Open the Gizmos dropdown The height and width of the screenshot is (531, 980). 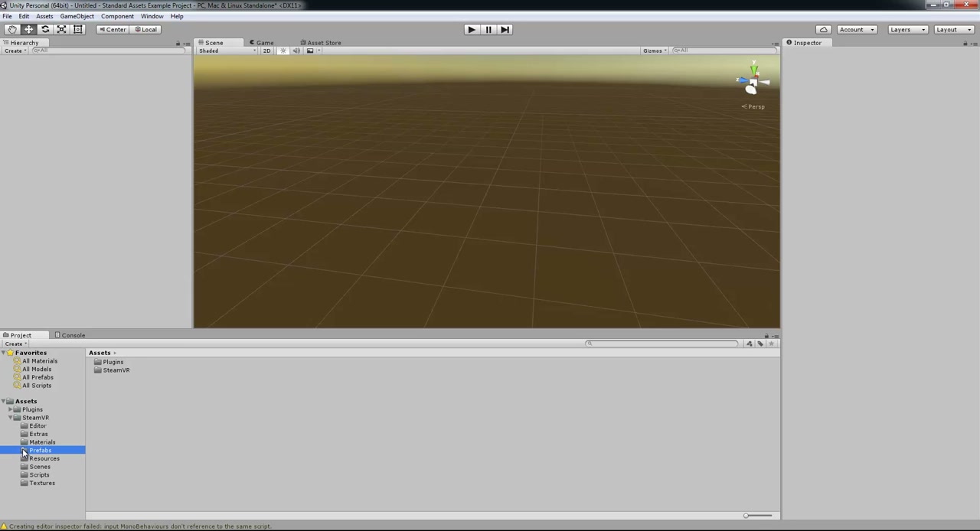point(655,50)
